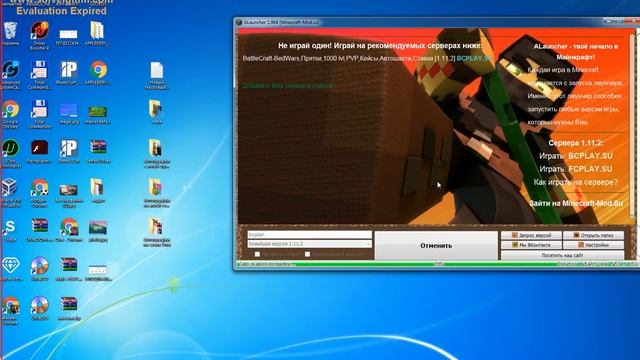Tick the left checkbox below version selector
640x360 pixels.
(257, 254)
